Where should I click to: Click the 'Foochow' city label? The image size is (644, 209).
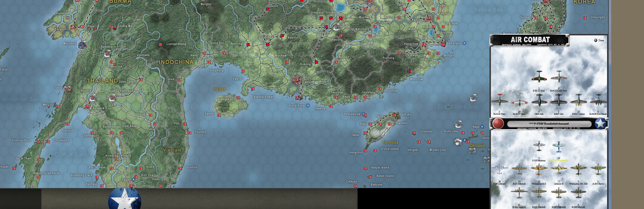(391, 91)
